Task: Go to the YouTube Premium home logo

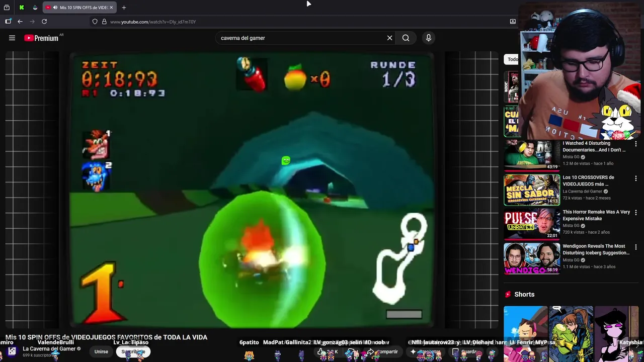Action: [41, 38]
